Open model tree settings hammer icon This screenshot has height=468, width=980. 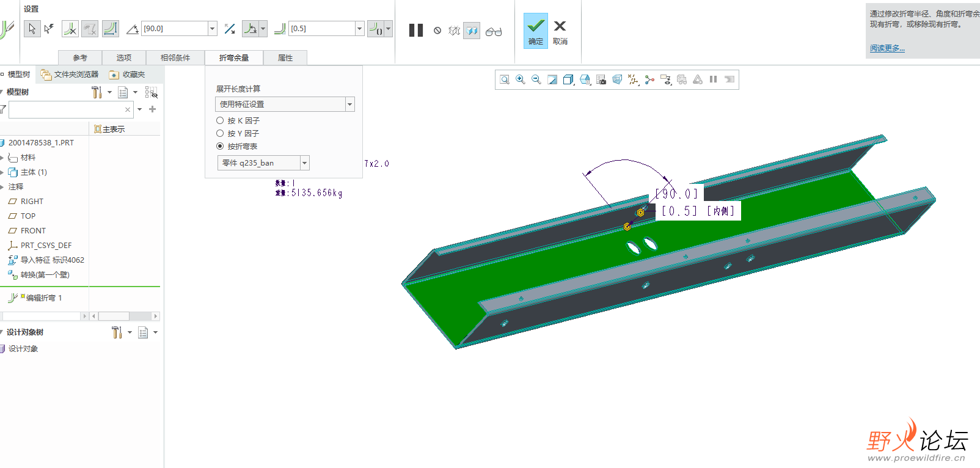click(x=97, y=92)
